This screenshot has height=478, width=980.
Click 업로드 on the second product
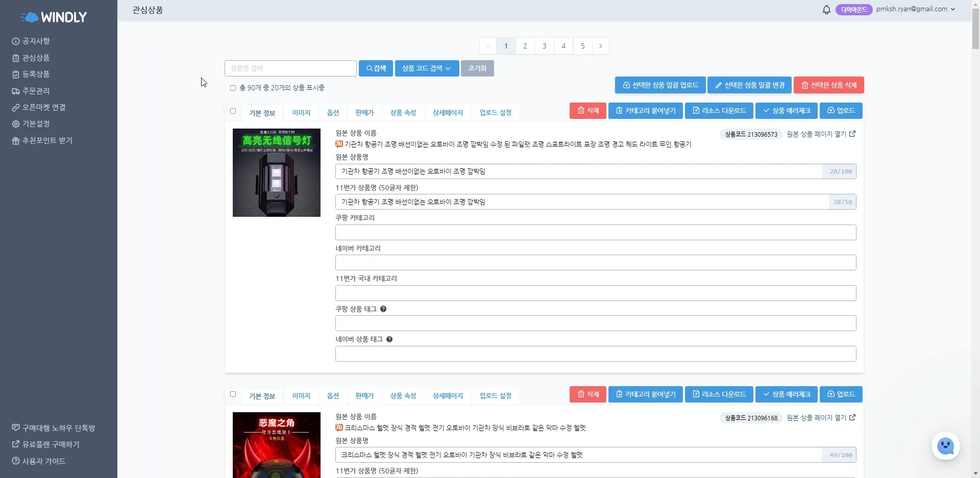tap(841, 394)
